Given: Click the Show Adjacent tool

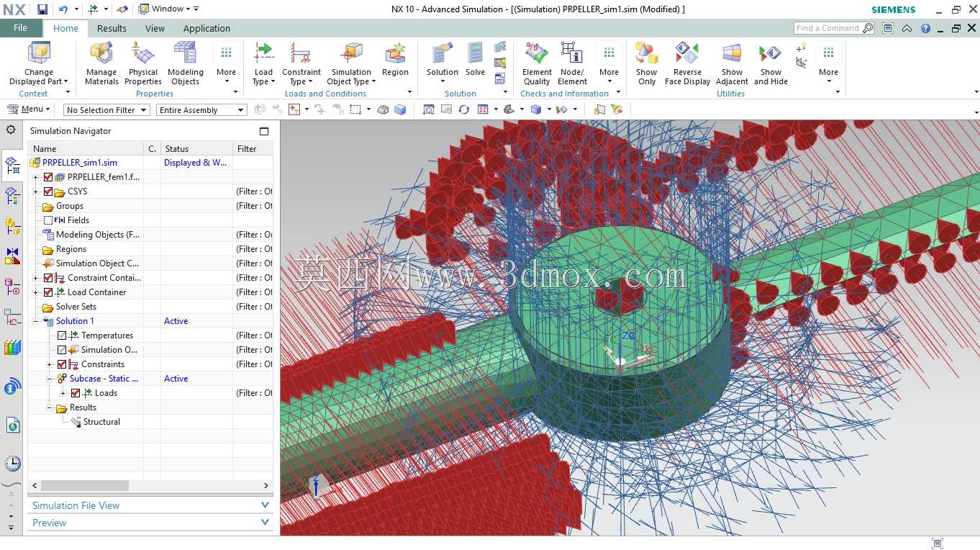Looking at the screenshot, I should point(732,64).
